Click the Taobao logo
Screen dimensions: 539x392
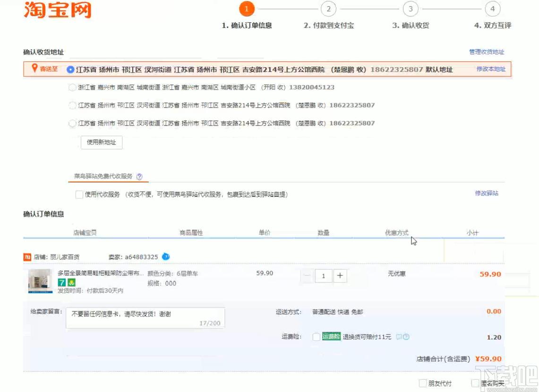click(x=58, y=9)
